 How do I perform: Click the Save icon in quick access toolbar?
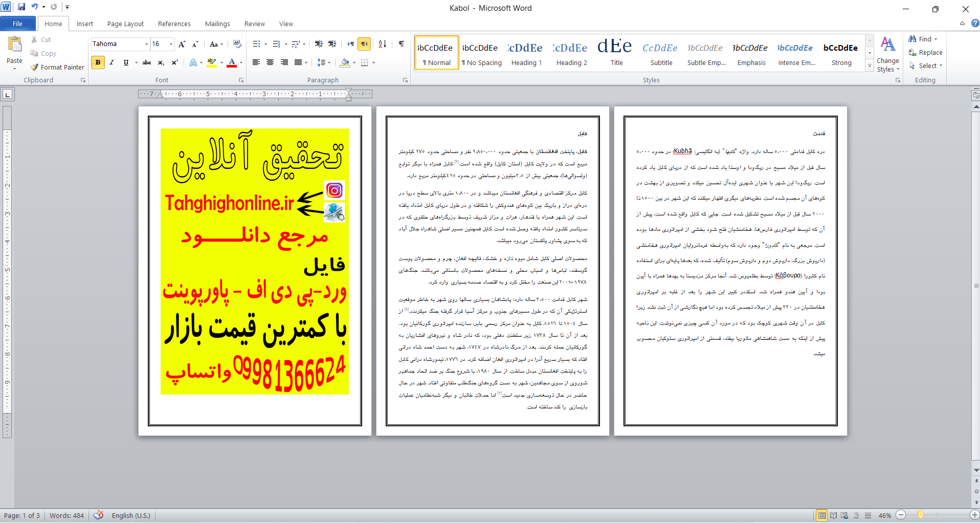pyautogui.click(x=21, y=7)
